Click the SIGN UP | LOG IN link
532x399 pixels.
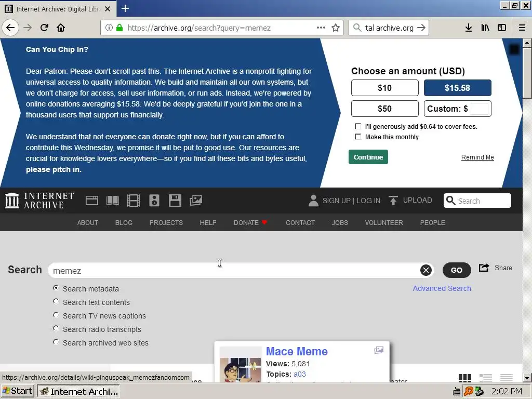click(x=351, y=201)
